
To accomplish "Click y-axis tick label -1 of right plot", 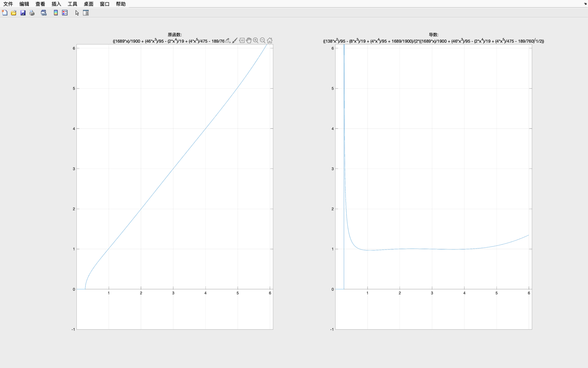I will (x=332, y=329).
